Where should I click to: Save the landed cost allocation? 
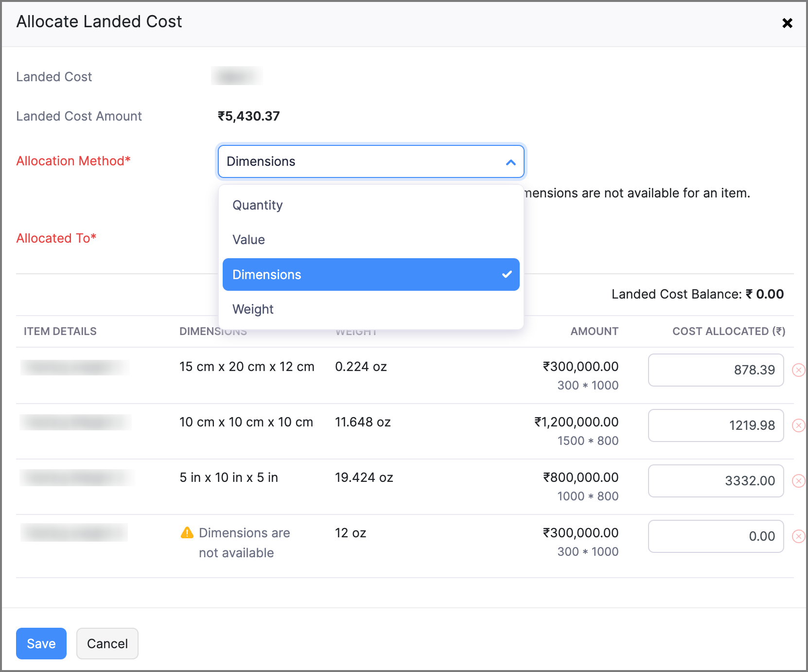coord(41,643)
